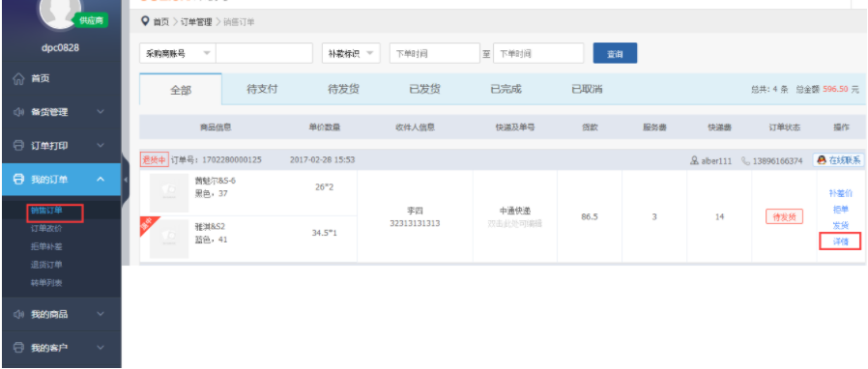Screen dimensions: 868x369
Task: Select the 全部 tab
Action: tap(181, 90)
